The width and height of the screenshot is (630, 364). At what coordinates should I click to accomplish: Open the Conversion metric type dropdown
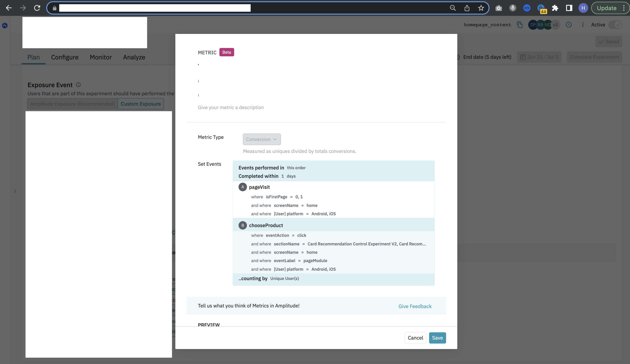tap(261, 139)
